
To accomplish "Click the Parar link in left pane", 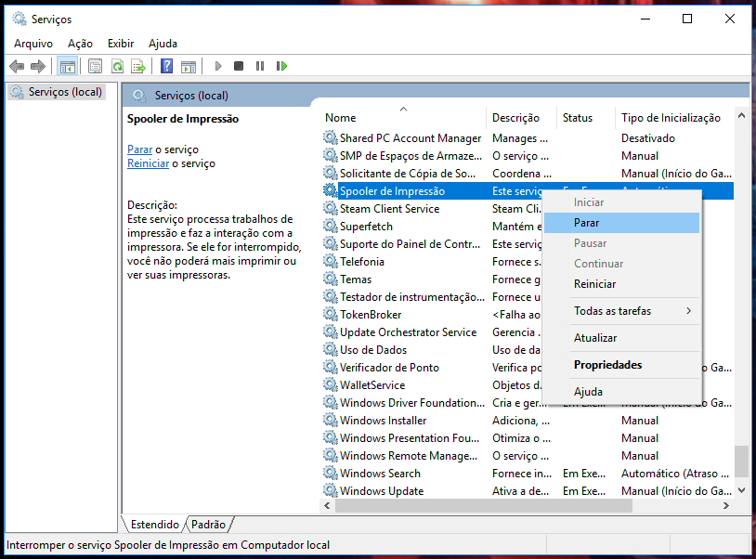I will coord(140,149).
